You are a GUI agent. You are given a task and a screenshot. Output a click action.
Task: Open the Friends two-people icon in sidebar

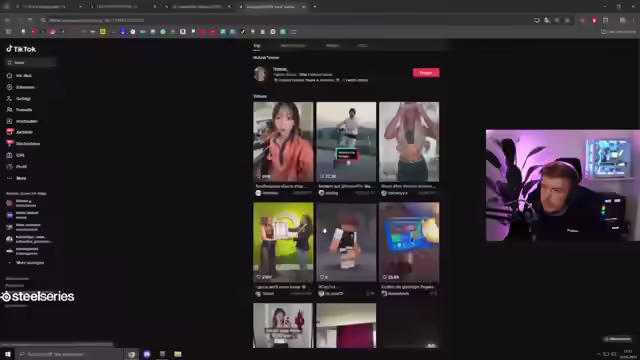[9, 110]
